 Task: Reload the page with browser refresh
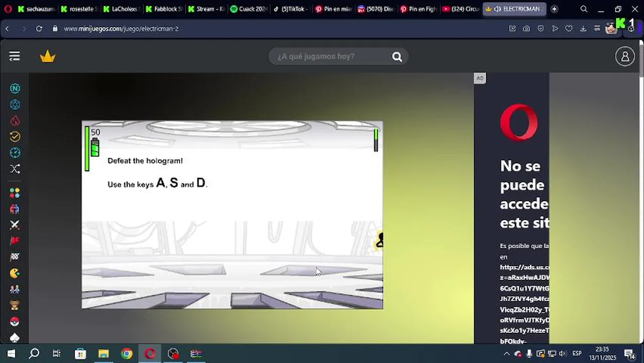click(x=39, y=29)
